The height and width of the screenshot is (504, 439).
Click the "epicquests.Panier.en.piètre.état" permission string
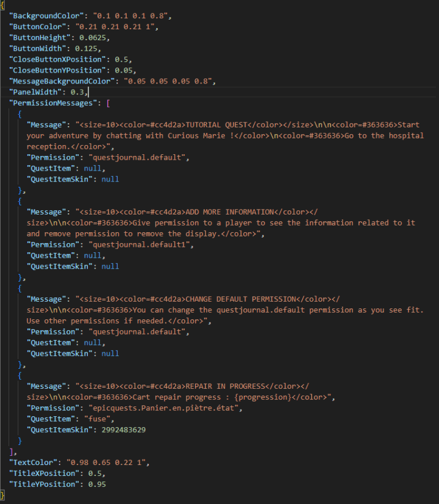(165, 408)
